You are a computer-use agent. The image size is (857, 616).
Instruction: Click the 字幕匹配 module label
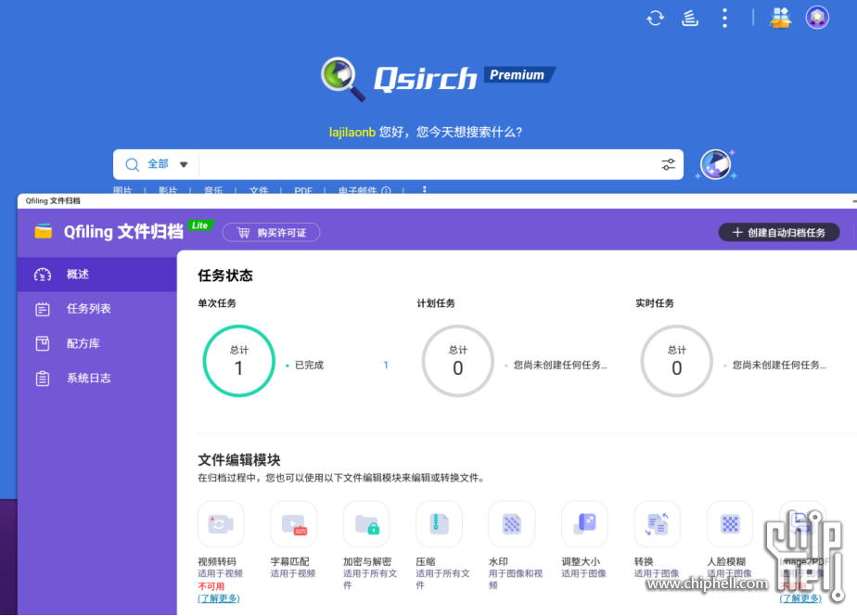[x=289, y=562]
